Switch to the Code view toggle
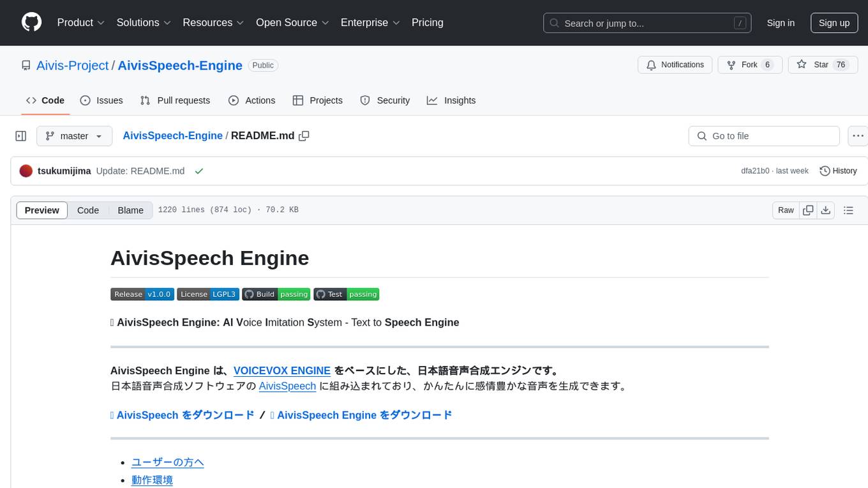 pyautogui.click(x=88, y=210)
